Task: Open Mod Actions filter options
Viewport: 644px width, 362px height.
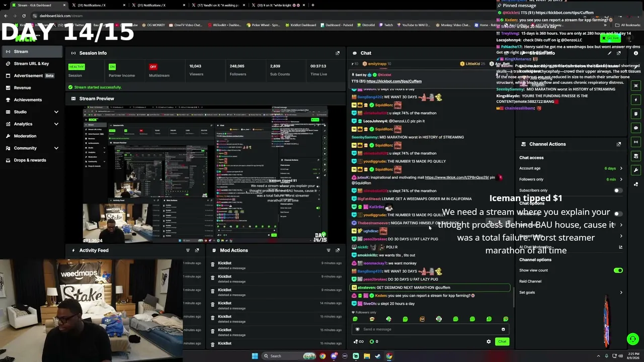Action: [x=329, y=250]
